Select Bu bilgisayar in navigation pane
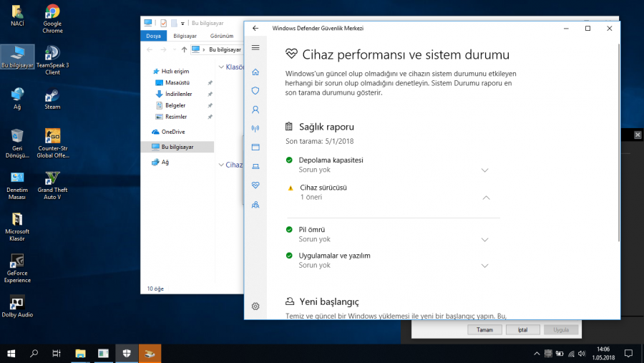 tap(177, 147)
